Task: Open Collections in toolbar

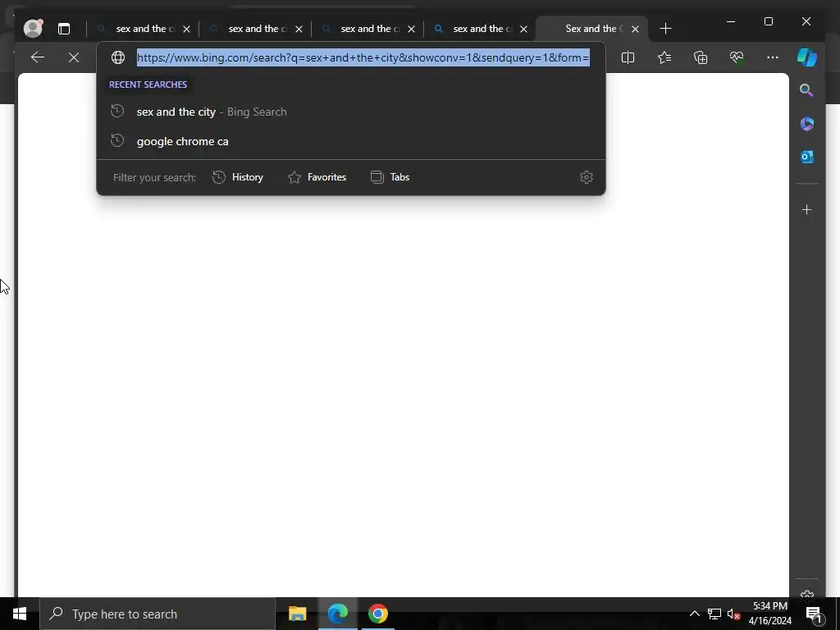Action: [x=701, y=57]
